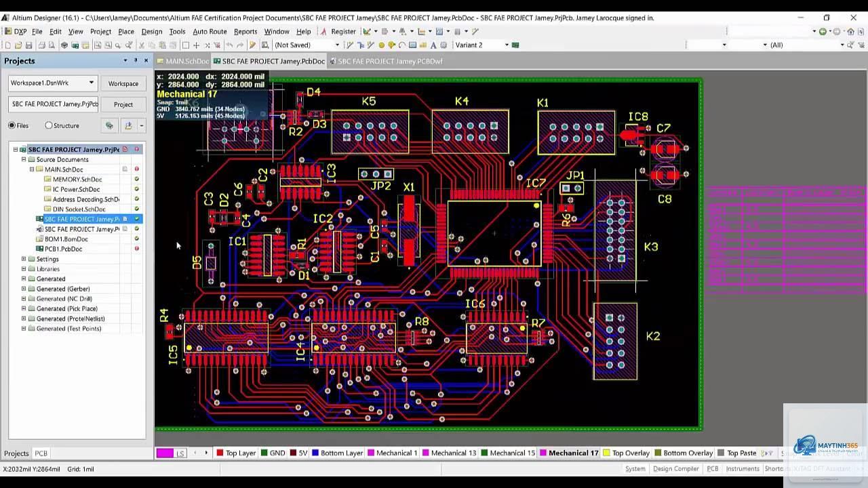Expand the Generated (Gerber) folder
The height and width of the screenshot is (488, 868).
(24, 289)
